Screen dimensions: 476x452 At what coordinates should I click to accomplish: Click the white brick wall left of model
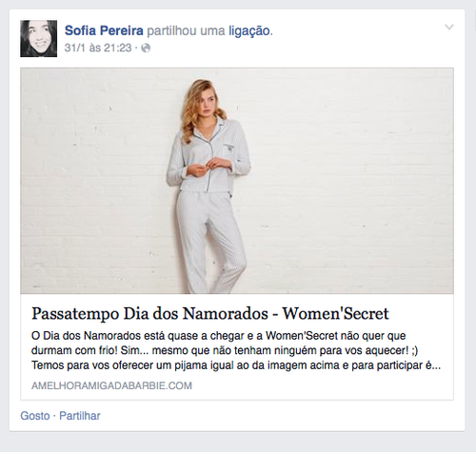pos(95,181)
